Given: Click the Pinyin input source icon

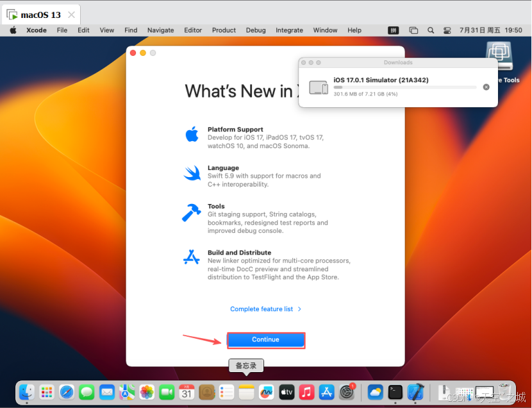Looking at the screenshot, I should 394,31.
